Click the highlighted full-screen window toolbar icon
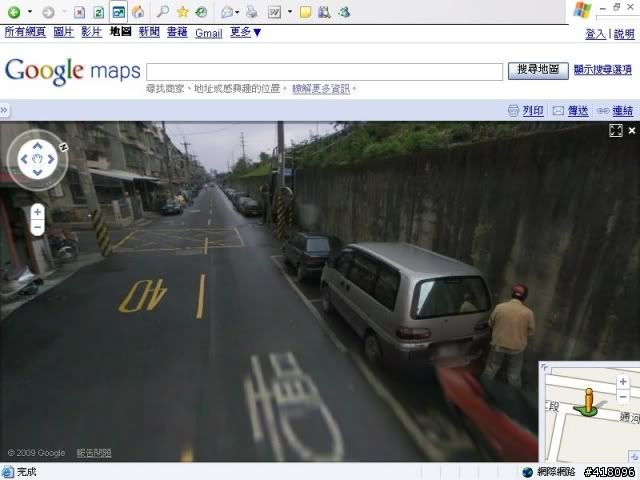 point(118,12)
